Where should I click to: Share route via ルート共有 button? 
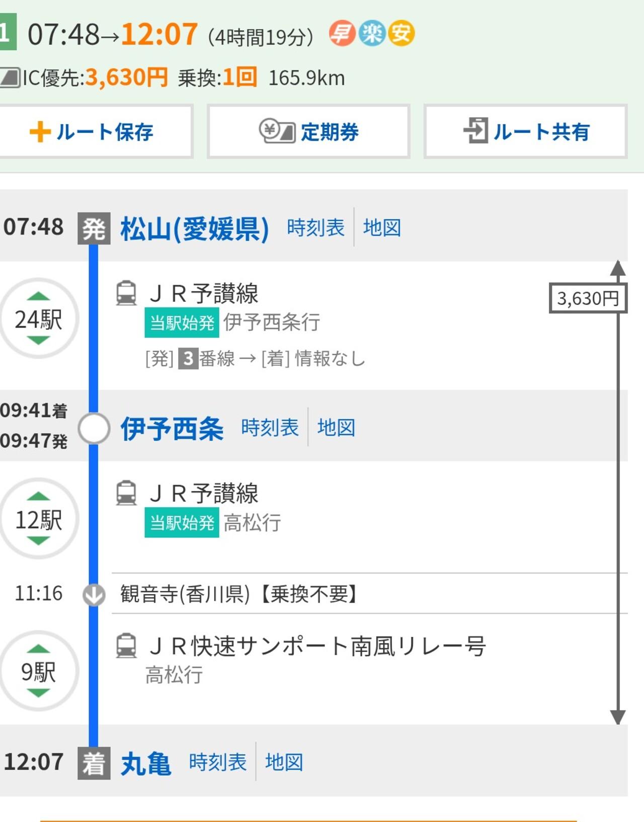[526, 132]
